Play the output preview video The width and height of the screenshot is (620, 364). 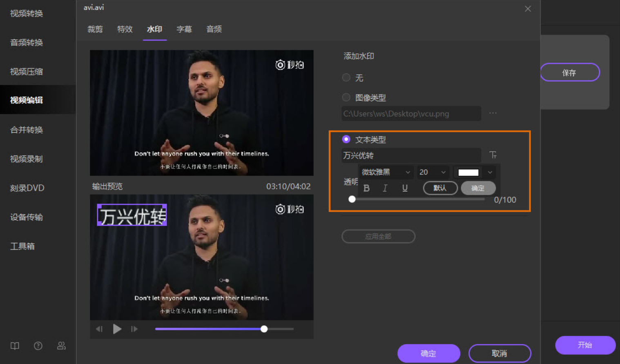click(x=117, y=329)
